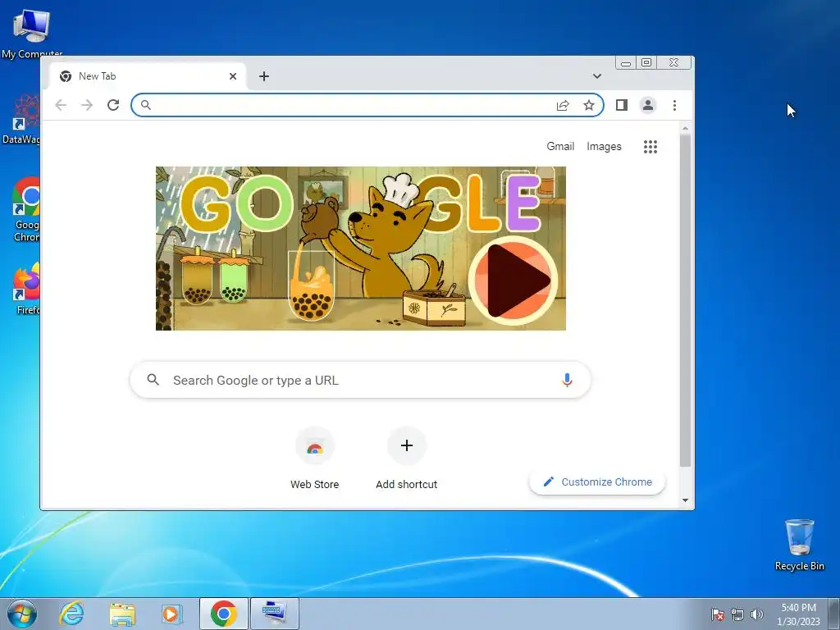This screenshot has height=630, width=840.
Task: Click the browser forward arrow
Action: click(x=87, y=105)
